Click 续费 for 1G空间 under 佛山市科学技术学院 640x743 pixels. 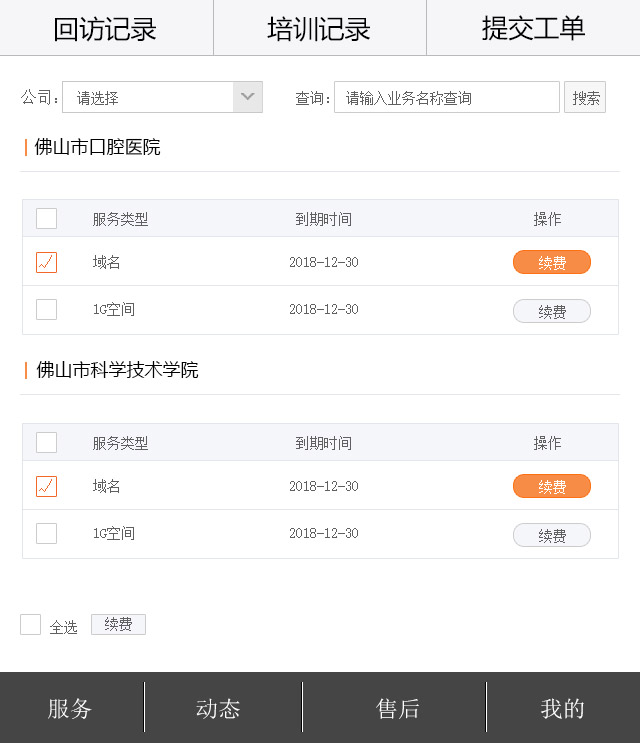pyautogui.click(x=551, y=535)
